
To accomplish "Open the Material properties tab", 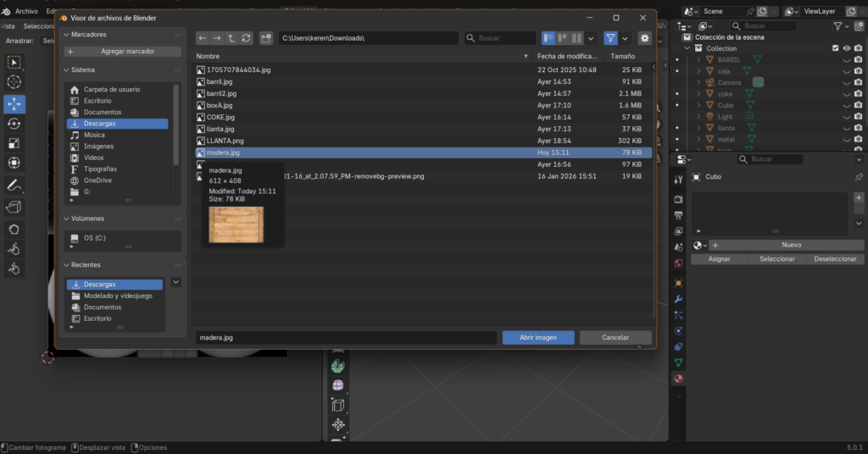I will tap(678, 379).
